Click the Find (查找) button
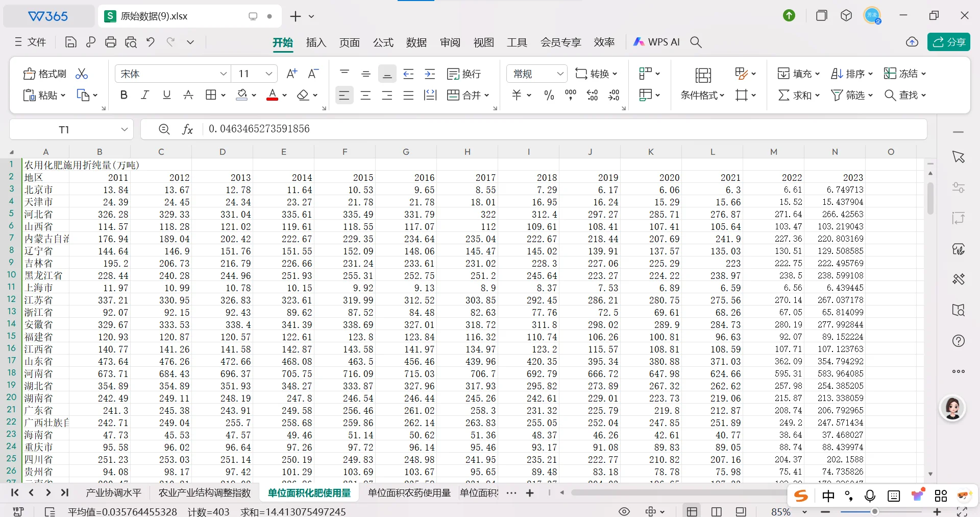Viewport: 980px width, 517px height. point(905,95)
